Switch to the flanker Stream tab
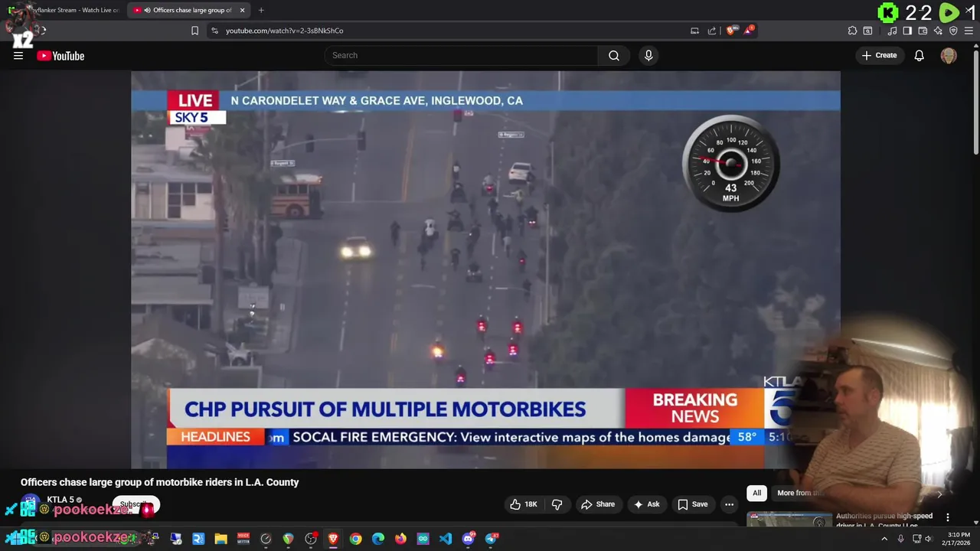Screen dimensions: 980x551 pyautogui.click(x=69, y=10)
